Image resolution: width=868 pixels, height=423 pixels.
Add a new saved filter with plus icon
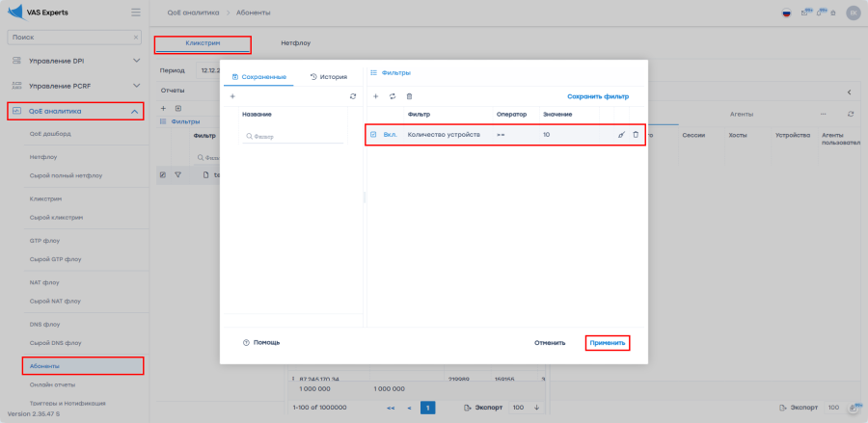pyautogui.click(x=232, y=96)
